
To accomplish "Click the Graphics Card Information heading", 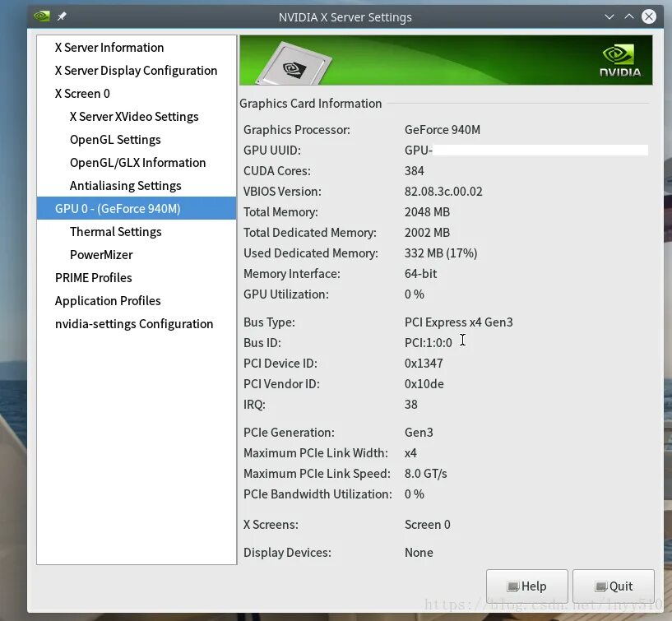I will pyautogui.click(x=310, y=104).
